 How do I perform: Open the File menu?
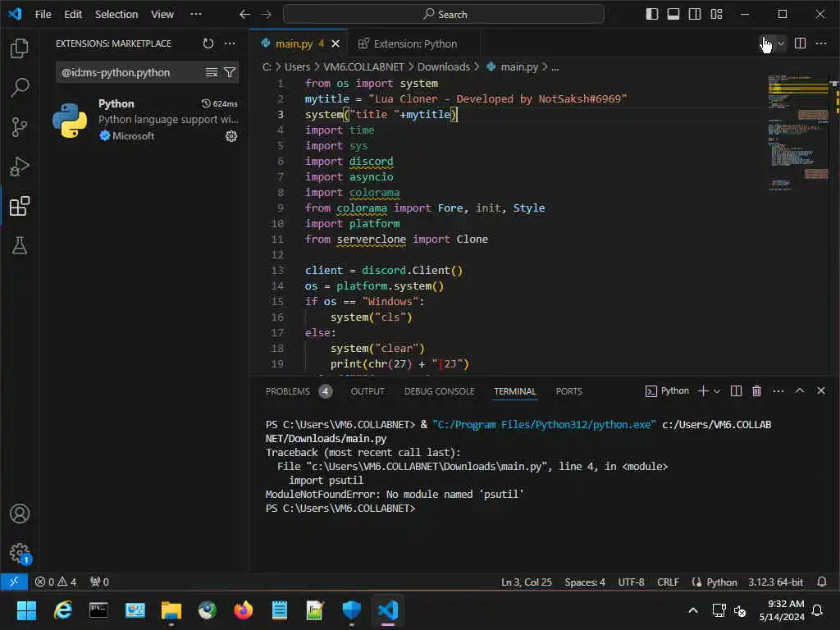(43, 15)
